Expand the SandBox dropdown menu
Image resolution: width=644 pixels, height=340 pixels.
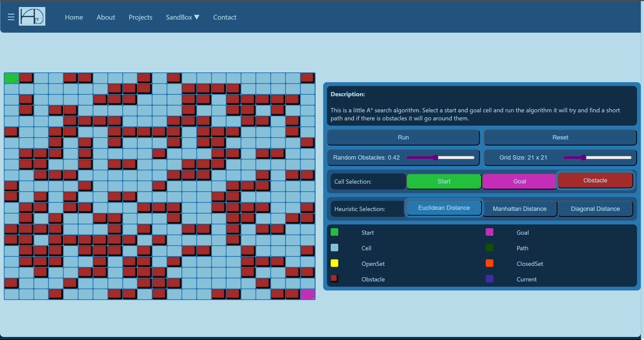tap(182, 17)
